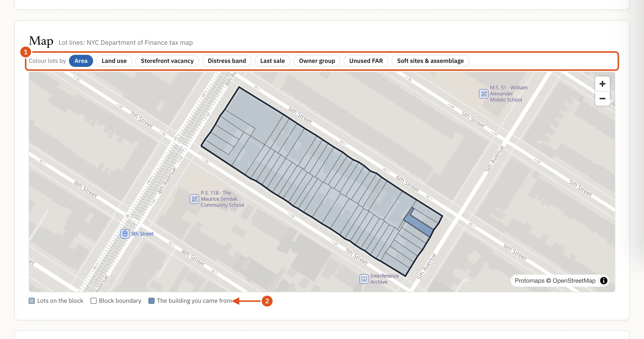The width and height of the screenshot is (644, 339).
Task: Select the Owner group option
Action: [317, 61]
